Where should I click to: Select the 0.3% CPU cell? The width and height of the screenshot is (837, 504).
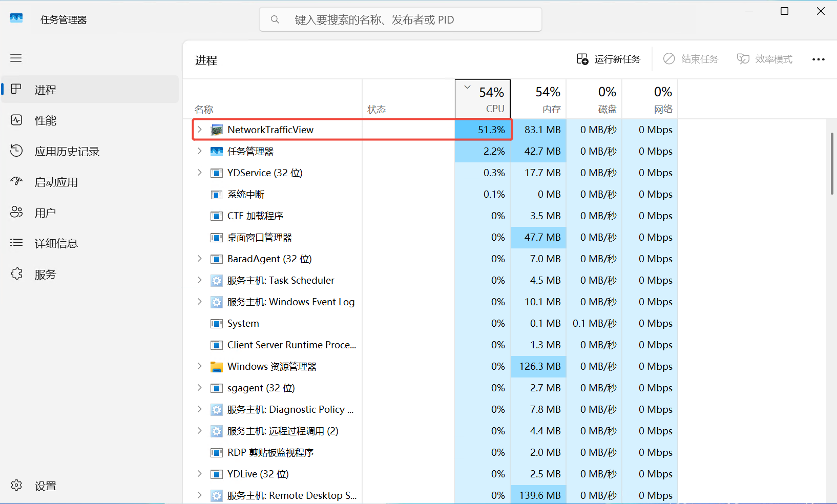[483, 173]
